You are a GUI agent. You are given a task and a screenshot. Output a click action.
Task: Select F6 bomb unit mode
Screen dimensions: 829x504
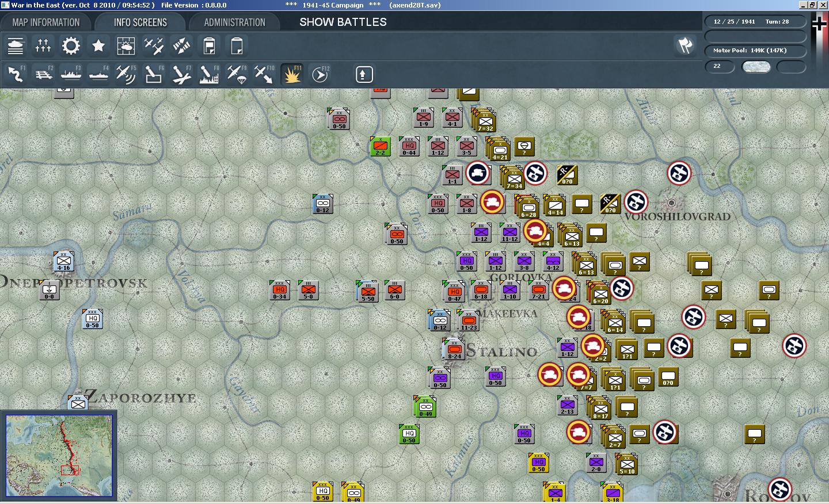tap(154, 74)
